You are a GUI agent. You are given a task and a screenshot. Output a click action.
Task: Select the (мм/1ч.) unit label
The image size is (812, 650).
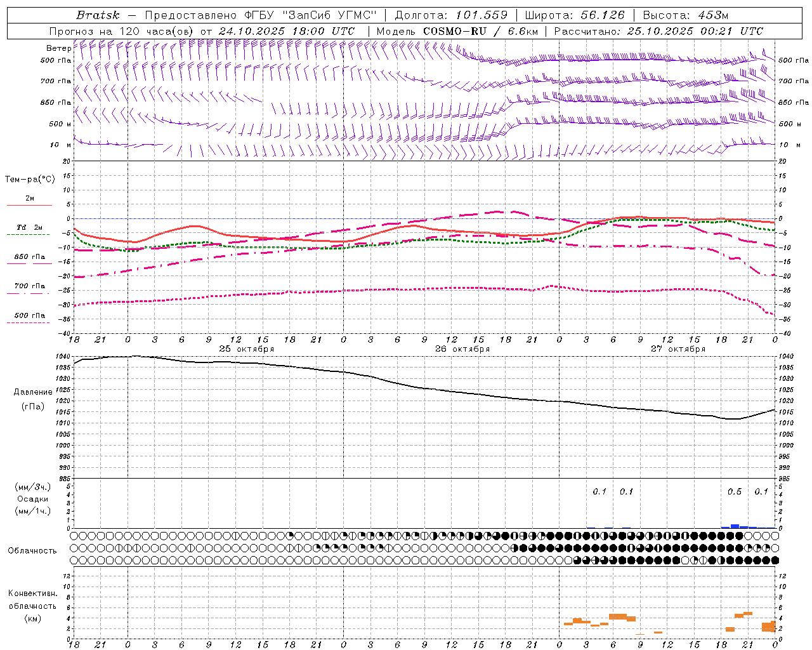[x=32, y=512]
